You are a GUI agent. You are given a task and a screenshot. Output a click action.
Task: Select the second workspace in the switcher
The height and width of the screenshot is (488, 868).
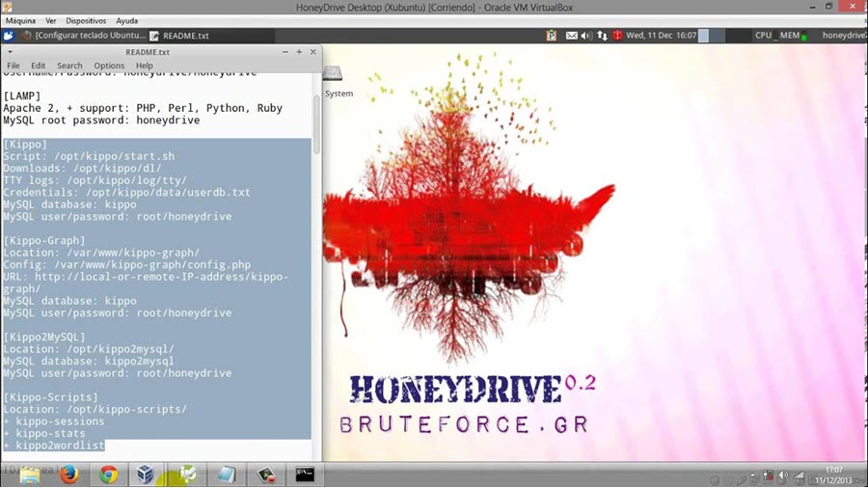click(x=718, y=36)
